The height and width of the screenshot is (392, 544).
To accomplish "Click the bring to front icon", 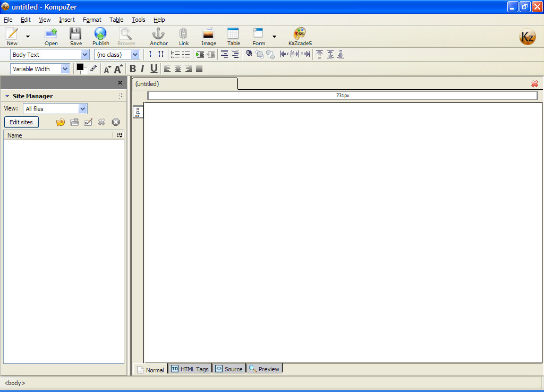I will tap(259, 54).
